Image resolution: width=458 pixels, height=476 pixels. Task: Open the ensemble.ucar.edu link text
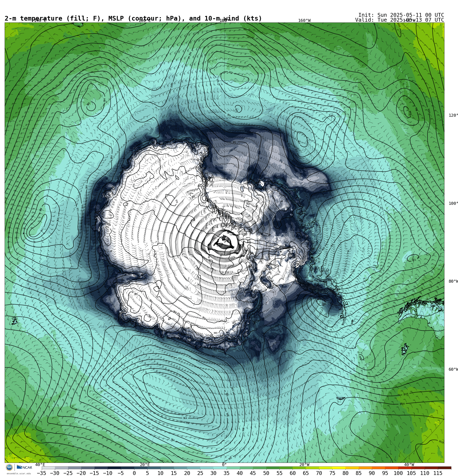pyautogui.click(x=19, y=474)
